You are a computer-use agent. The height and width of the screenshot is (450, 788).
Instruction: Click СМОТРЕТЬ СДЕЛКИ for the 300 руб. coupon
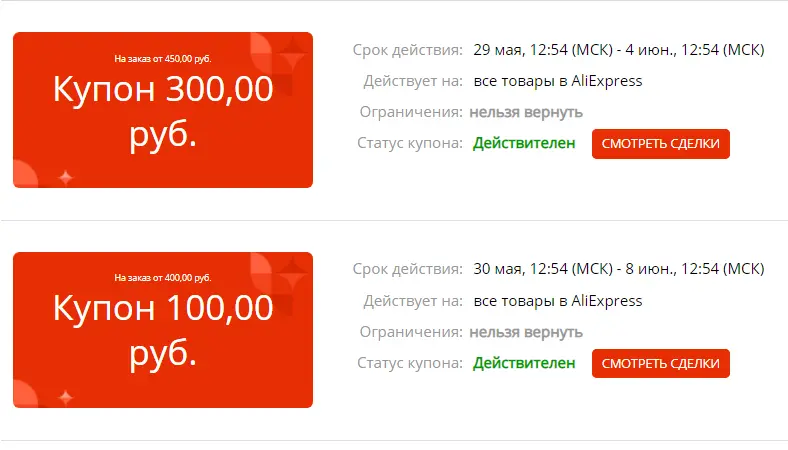click(x=660, y=144)
